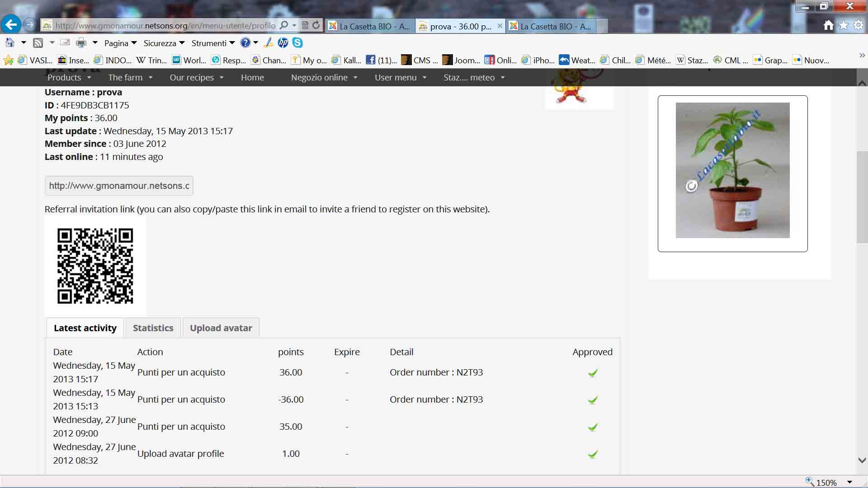
Task: Click the browser tools gear icon
Action: point(858,25)
